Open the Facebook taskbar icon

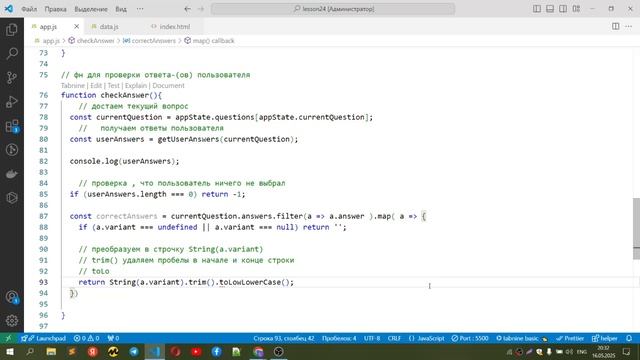coord(217,351)
